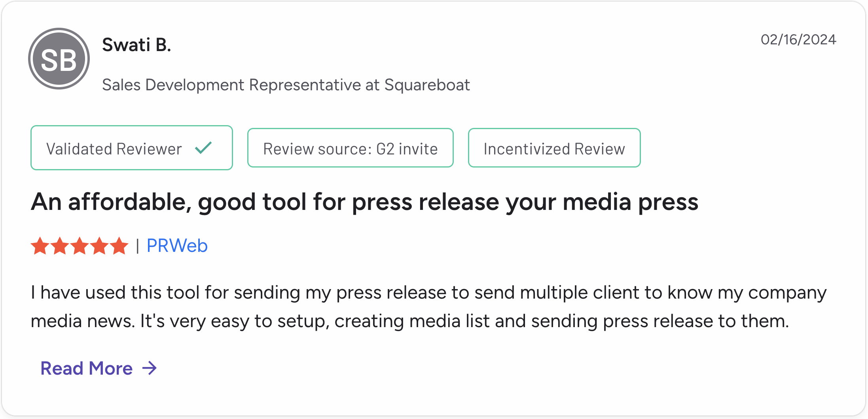Click the review body text paragraph
868x419 pixels.
[428, 307]
